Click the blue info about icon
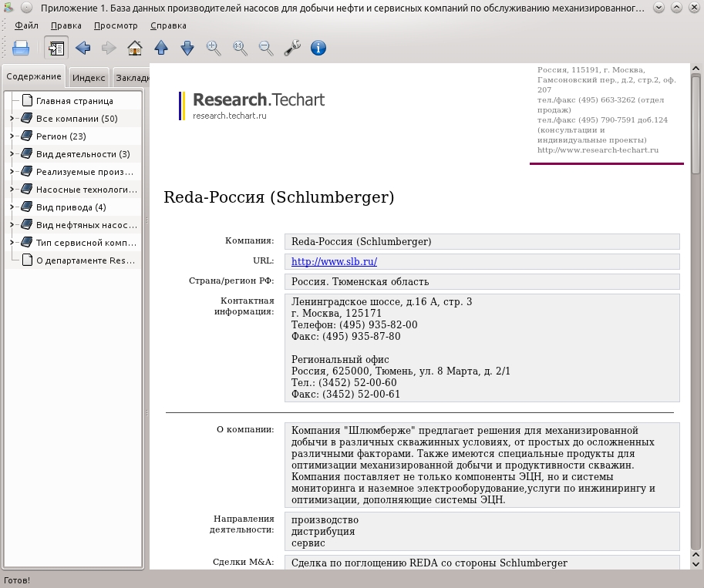The height and width of the screenshot is (588, 704). [x=318, y=48]
